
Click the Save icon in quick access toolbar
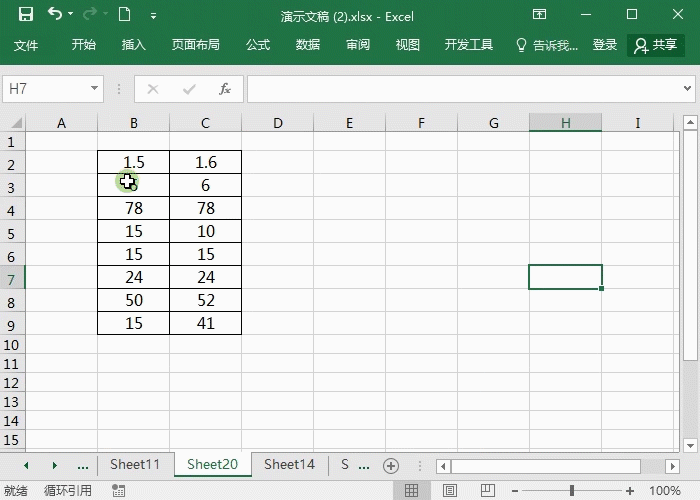pos(26,14)
